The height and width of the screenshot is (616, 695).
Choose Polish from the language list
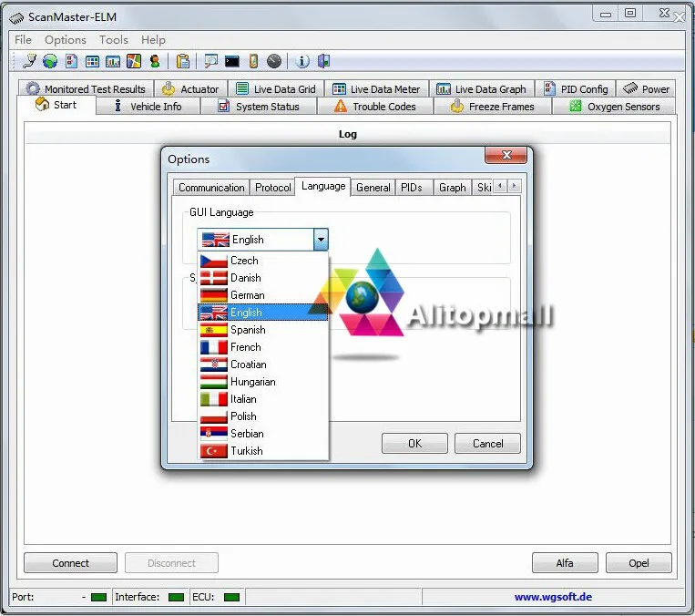coord(263,416)
